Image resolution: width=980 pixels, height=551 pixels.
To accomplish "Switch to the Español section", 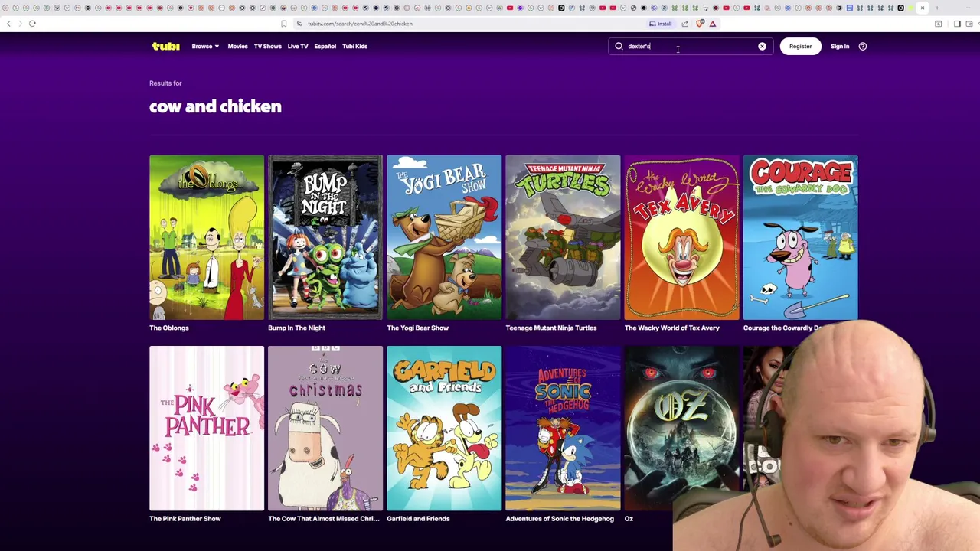I will pyautogui.click(x=325, y=46).
